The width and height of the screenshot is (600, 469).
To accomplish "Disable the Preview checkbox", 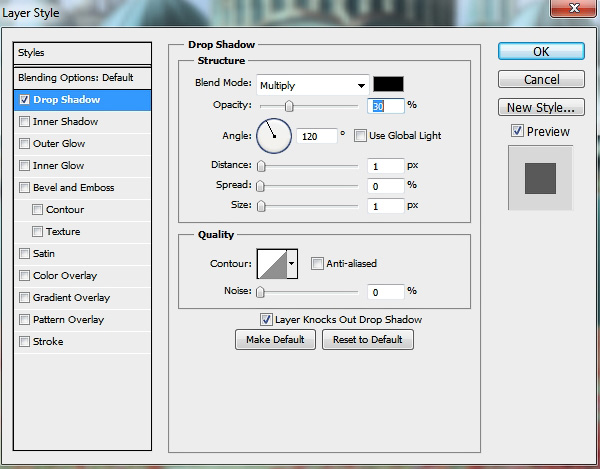I will (x=517, y=131).
